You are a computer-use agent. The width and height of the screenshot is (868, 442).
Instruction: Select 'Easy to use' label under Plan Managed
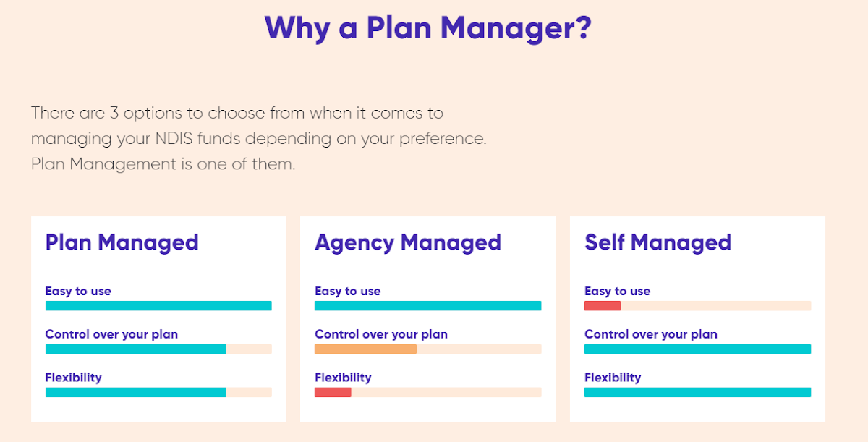(78, 291)
